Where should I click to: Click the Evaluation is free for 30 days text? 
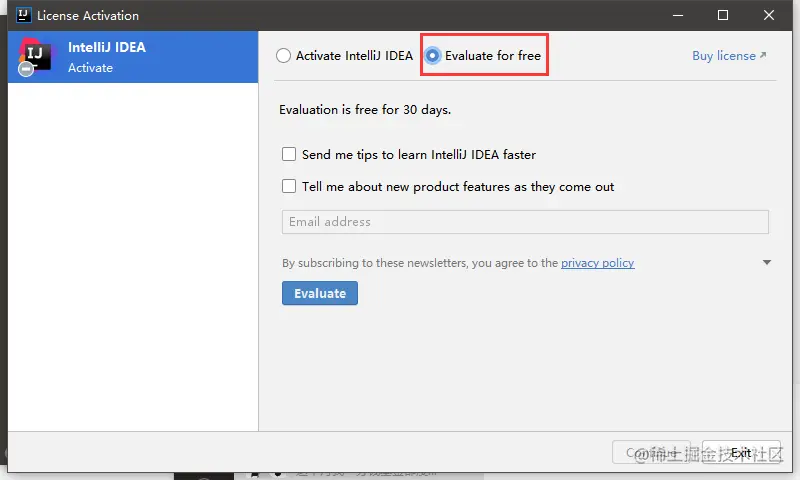pos(365,110)
